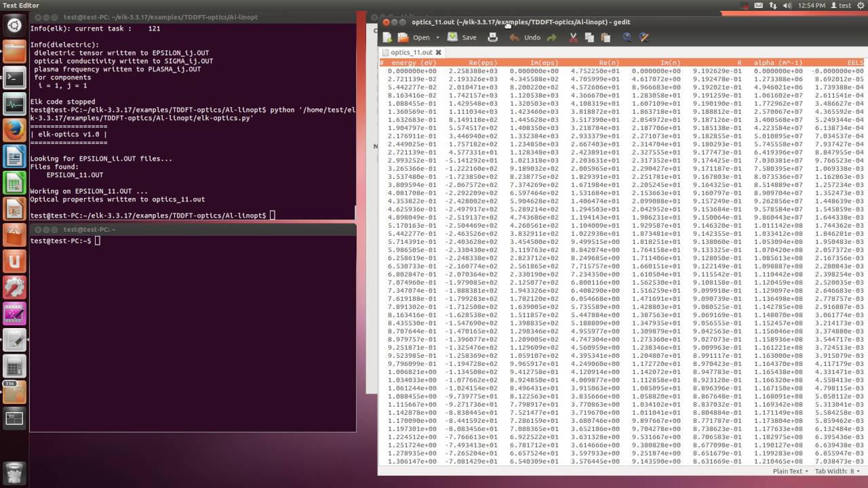Click the New document icon in gedit

(x=389, y=37)
